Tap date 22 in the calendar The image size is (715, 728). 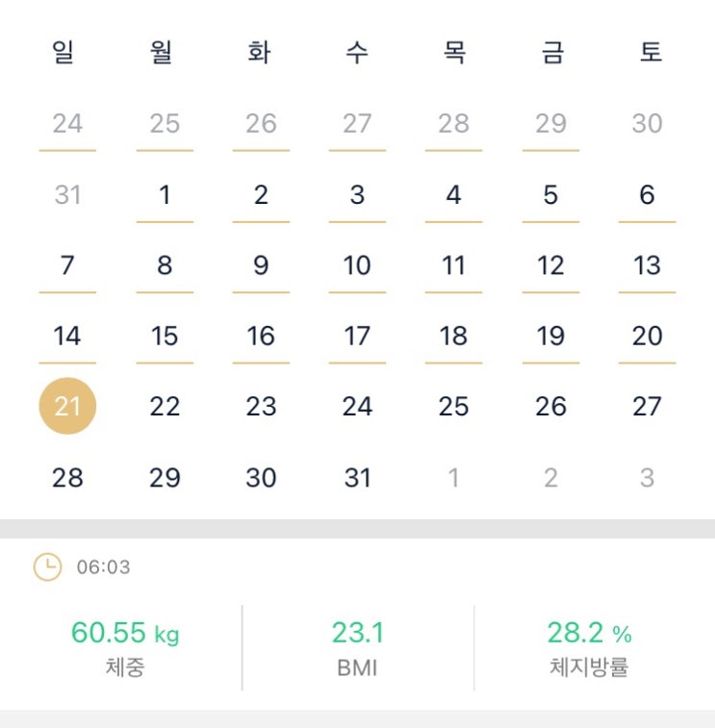coord(165,407)
